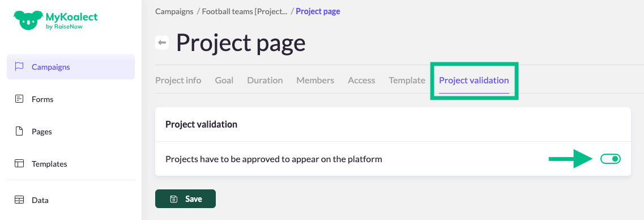Select Campaigns in the sidebar menu
This screenshot has height=220, width=644.
coord(71,66)
